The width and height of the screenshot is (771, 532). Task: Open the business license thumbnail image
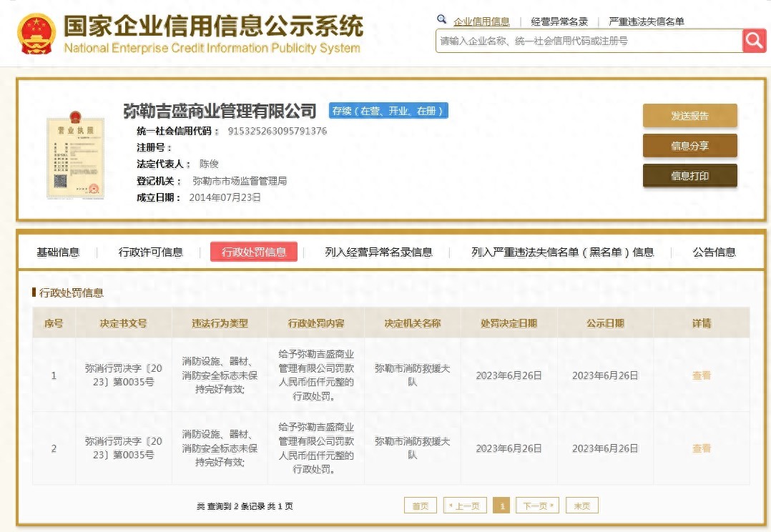(x=75, y=156)
